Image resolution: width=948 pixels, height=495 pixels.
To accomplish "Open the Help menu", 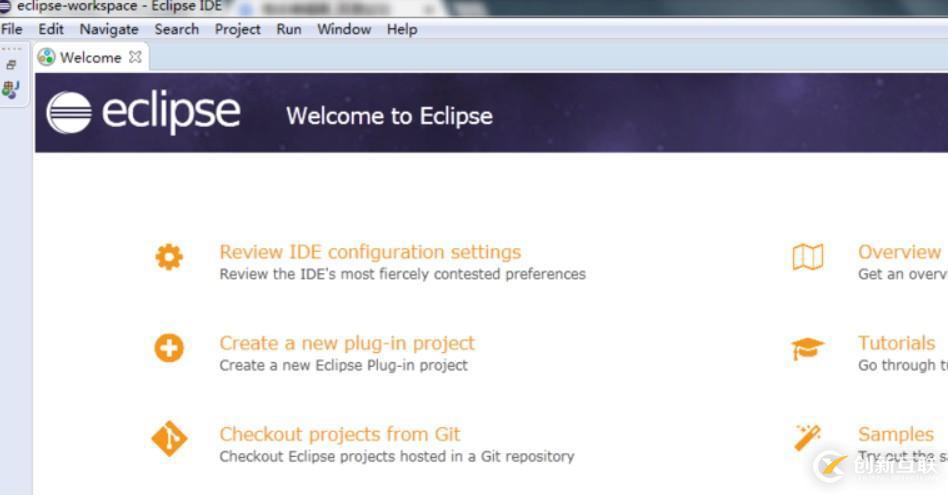I will tap(402, 29).
